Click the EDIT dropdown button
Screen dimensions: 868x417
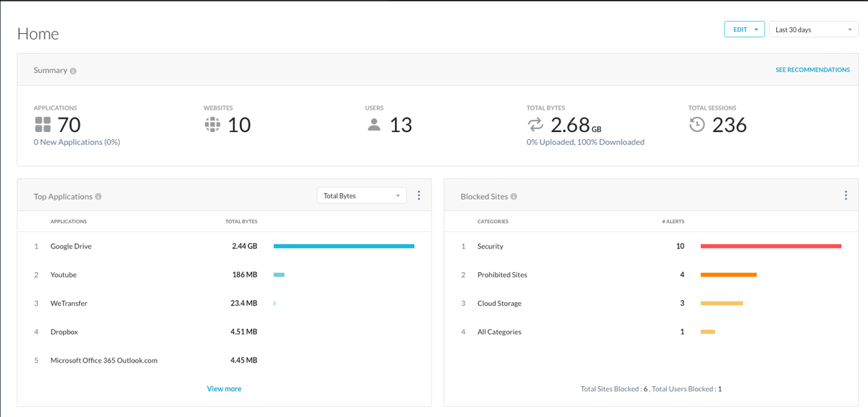pos(744,29)
